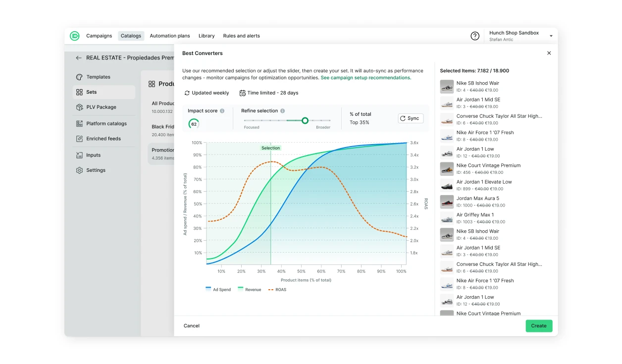Viewport: 622px width, 364px height.
Task: Click the Updated weekly refresh icon
Action: click(x=187, y=93)
